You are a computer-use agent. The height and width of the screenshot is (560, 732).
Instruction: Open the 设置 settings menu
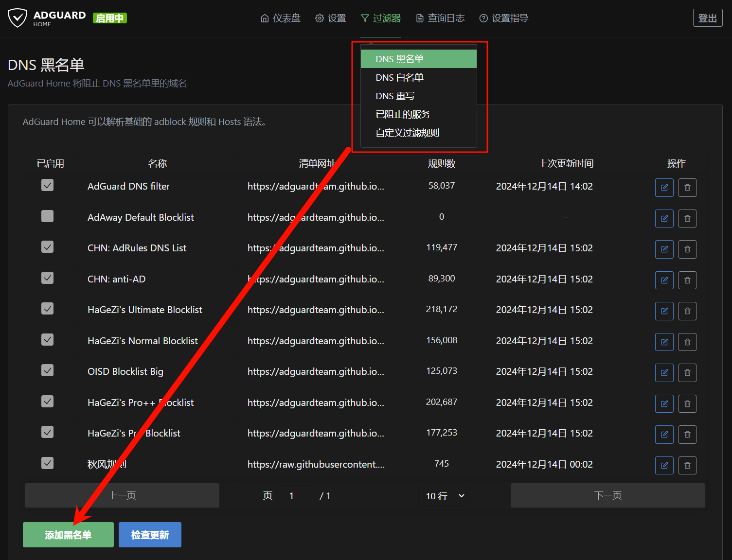pos(330,18)
